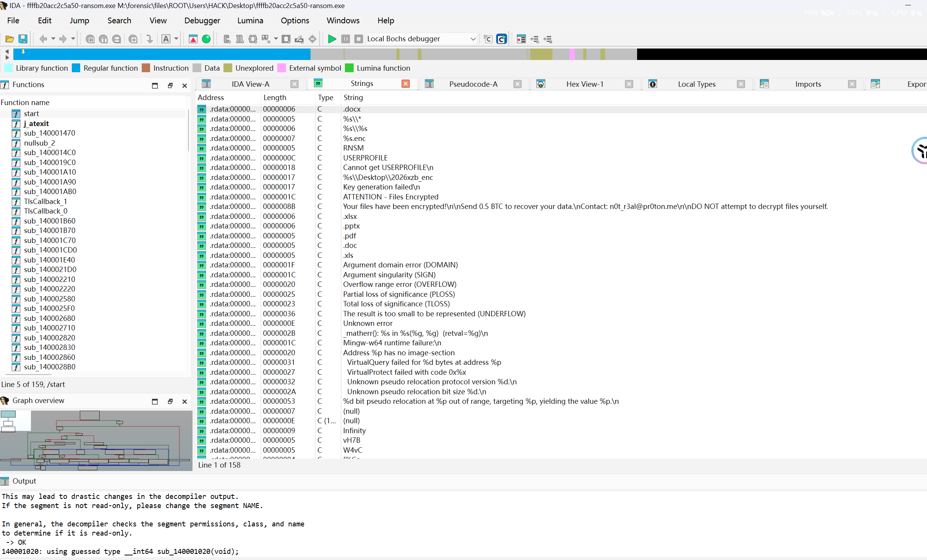Click the blue region of navigation band
927x560 pixels.
[162, 54]
